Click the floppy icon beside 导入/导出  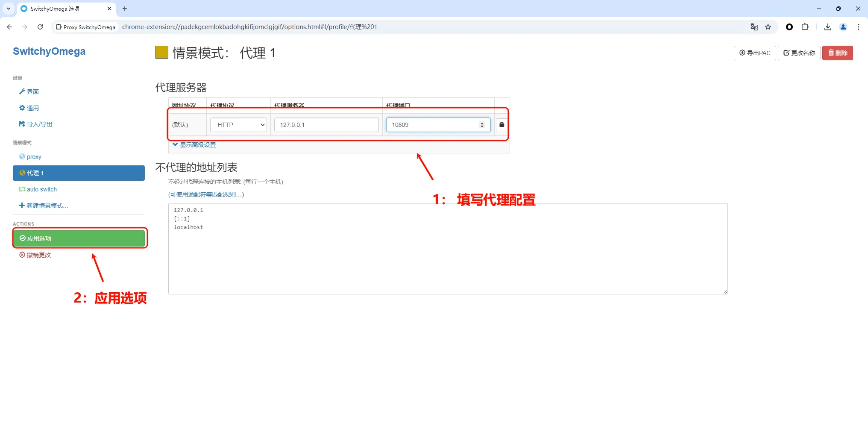pos(22,124)
